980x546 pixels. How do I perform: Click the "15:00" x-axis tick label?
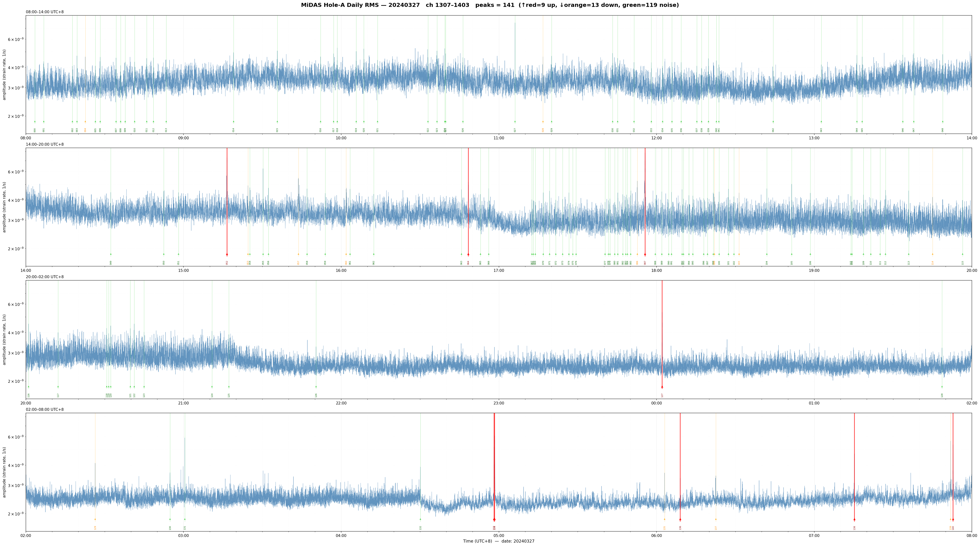point(183,271)
